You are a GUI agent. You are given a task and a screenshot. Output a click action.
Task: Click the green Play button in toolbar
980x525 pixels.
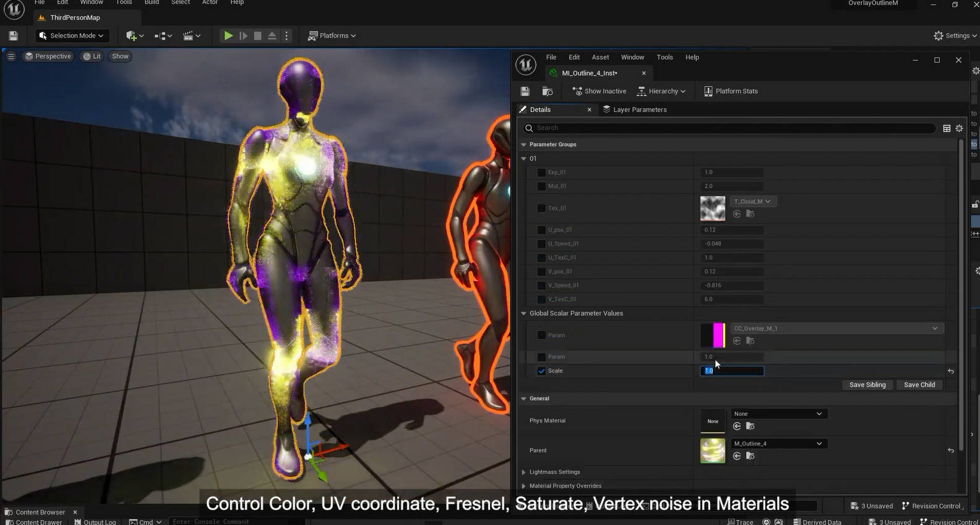[x=228, y=36]
